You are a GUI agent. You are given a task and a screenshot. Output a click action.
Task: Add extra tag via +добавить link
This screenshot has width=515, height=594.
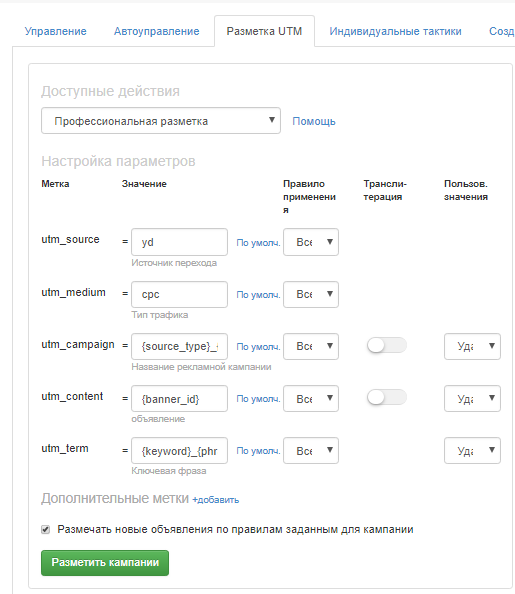click(216, 500)
